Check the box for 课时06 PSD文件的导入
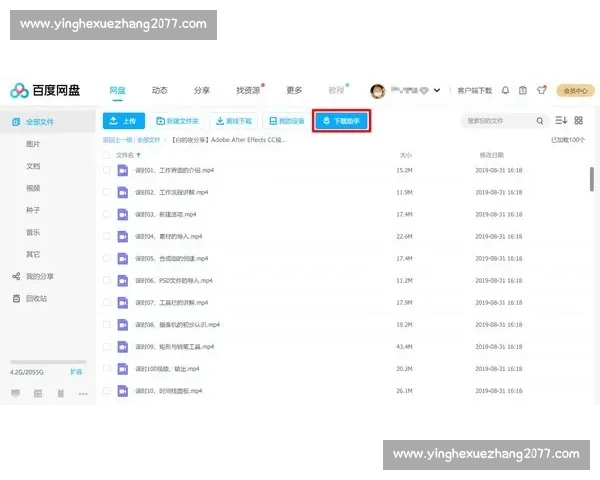The image size is (600, 480). 107,281
